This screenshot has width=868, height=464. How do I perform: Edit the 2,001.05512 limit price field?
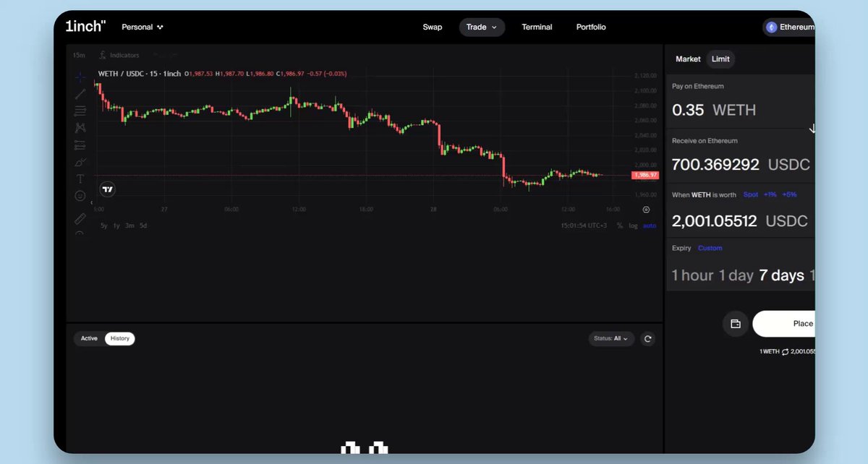coord(714,221)
